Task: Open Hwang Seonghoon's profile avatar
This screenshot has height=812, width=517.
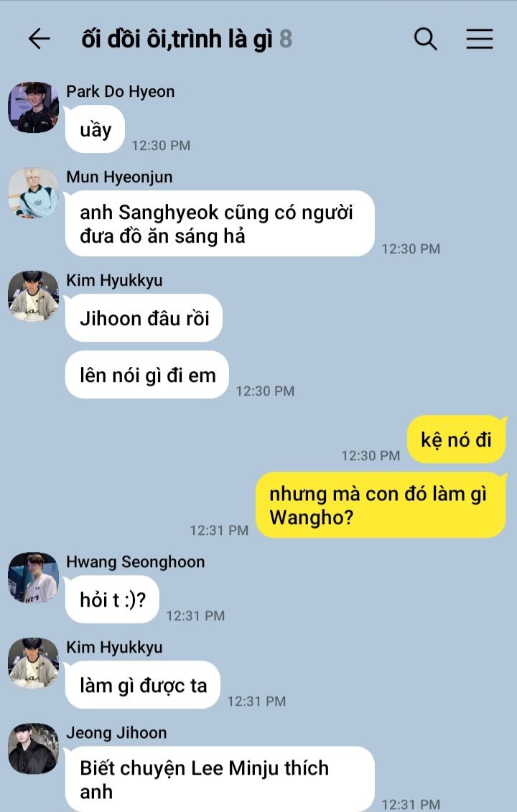Action: click(34, 578)
